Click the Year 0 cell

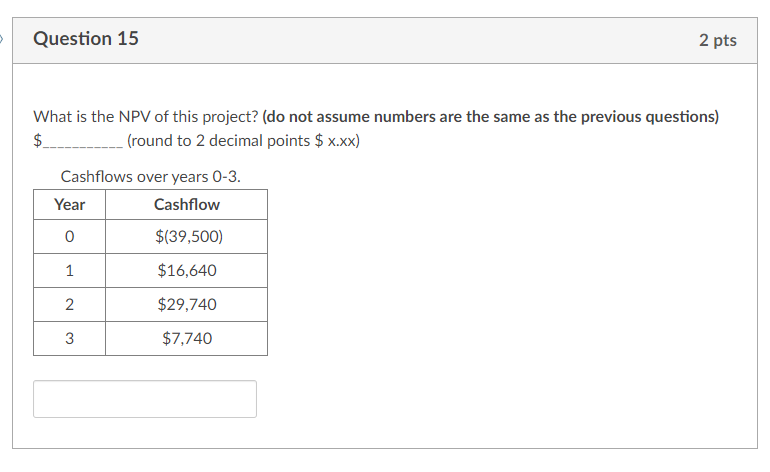69,236
